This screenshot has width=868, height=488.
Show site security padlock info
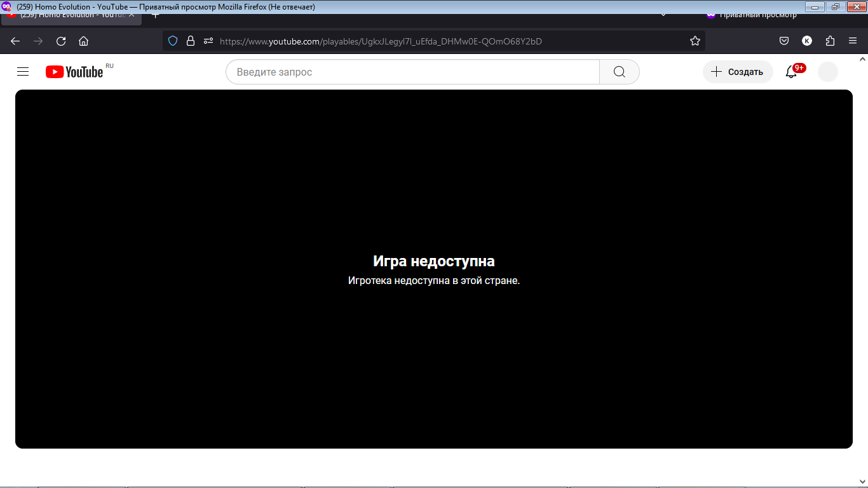[190, 41]
